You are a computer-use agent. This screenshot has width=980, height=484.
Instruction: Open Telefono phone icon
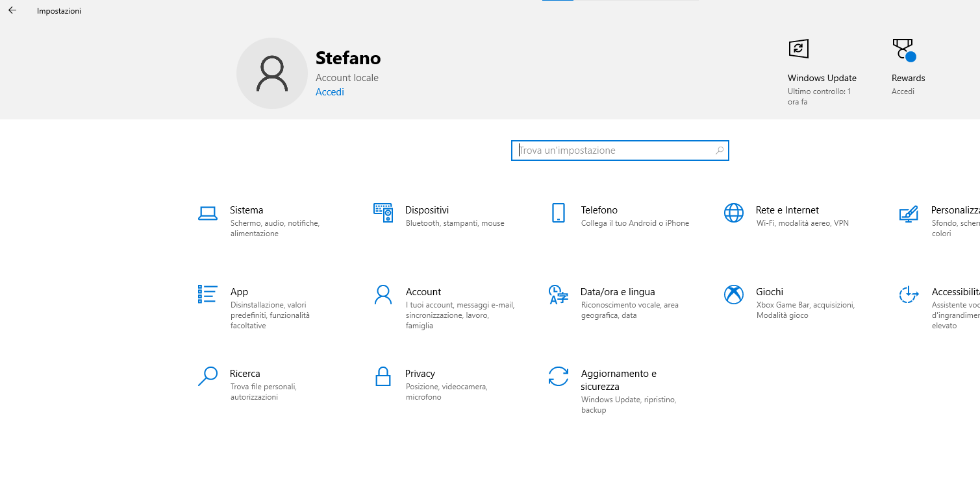[x=558, y=213]
